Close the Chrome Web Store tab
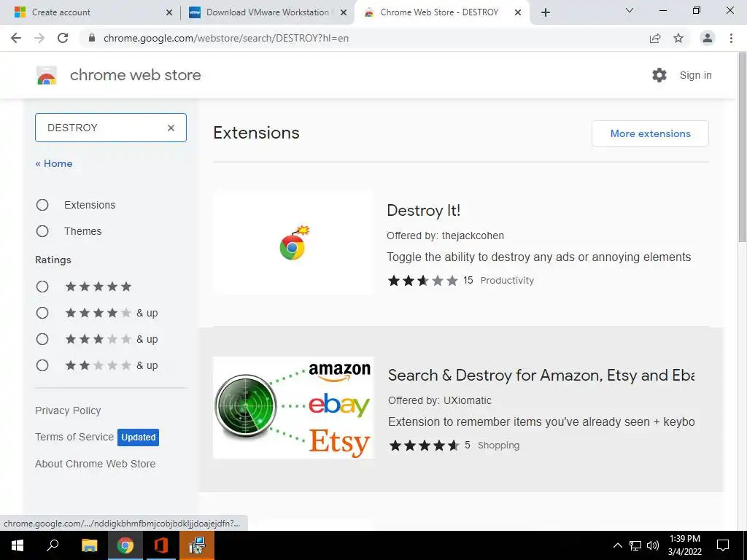 pos(518,13)
